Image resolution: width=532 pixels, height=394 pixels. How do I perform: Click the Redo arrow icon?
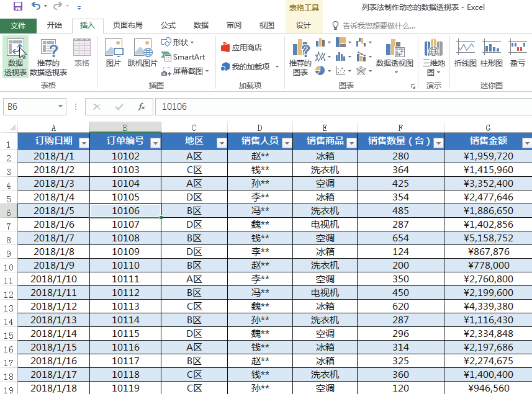point(58,6)
